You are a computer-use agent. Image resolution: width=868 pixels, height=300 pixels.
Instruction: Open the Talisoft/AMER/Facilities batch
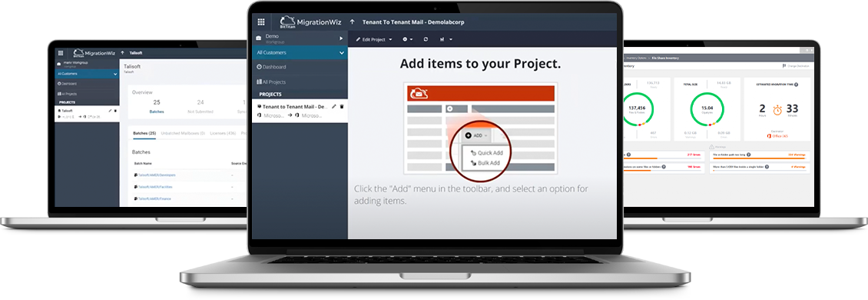coord(154,186)
